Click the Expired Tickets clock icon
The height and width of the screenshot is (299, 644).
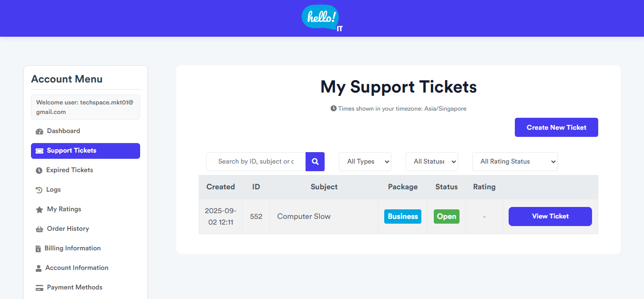click(39, 170)
